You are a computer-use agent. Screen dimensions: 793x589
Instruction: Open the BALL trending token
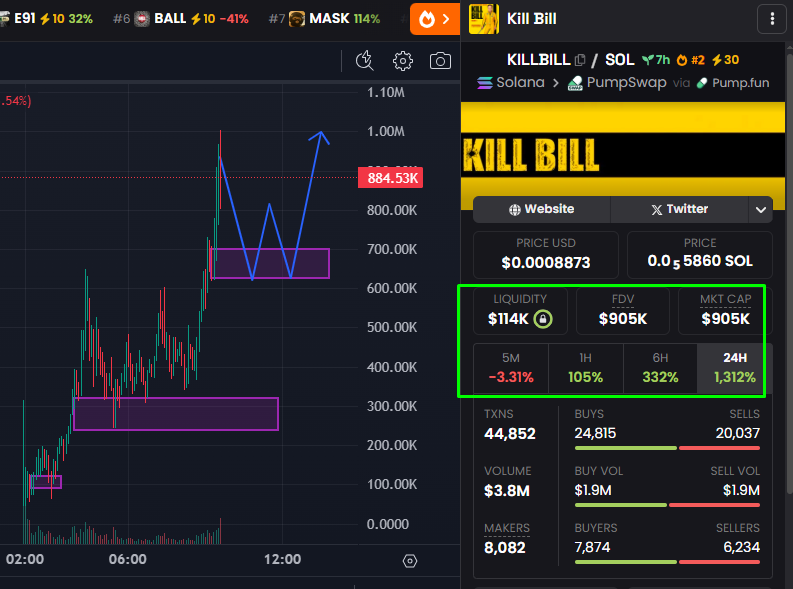click(181, 19)
